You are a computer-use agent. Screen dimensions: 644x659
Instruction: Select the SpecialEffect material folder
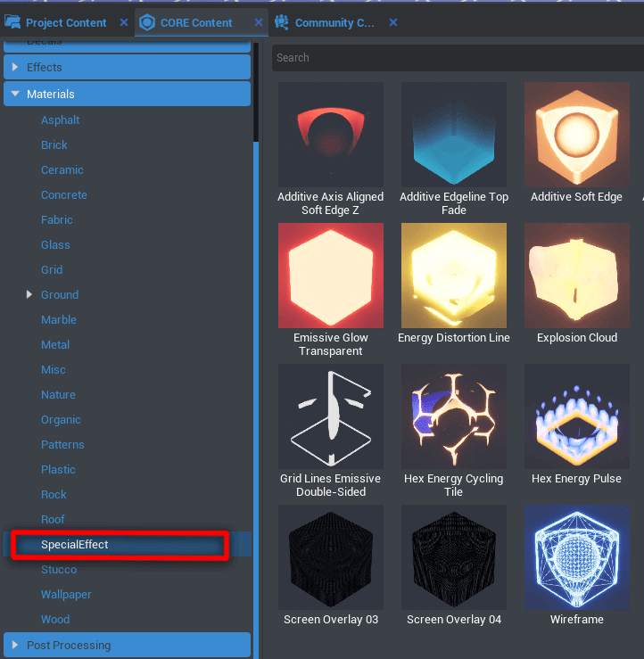[74, 544]
